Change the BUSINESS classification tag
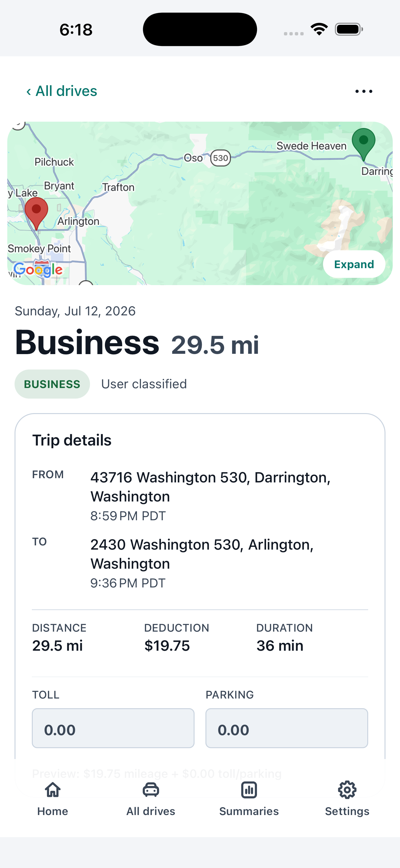The image size is (400, 868). coord(52,384)
